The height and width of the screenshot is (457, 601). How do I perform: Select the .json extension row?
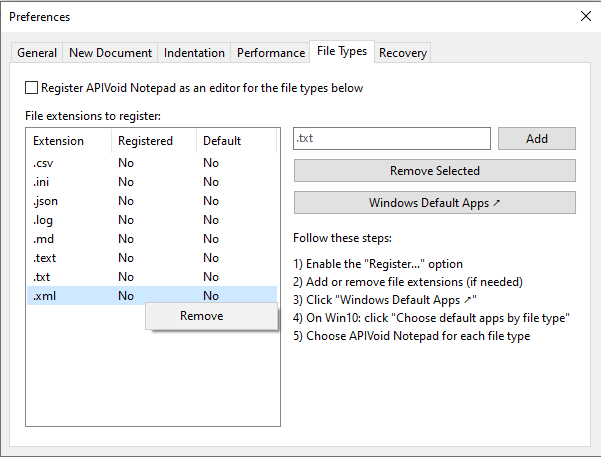click(152, 201)
